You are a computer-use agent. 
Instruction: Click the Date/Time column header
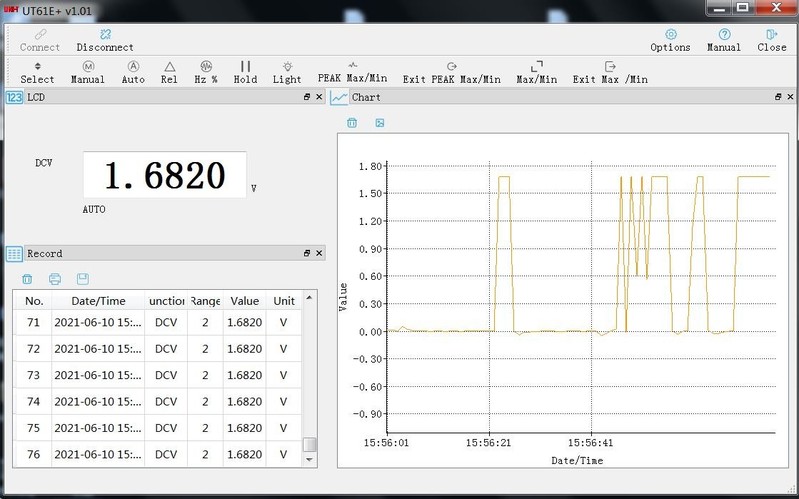pyautogui.click(x=90, y=301)
